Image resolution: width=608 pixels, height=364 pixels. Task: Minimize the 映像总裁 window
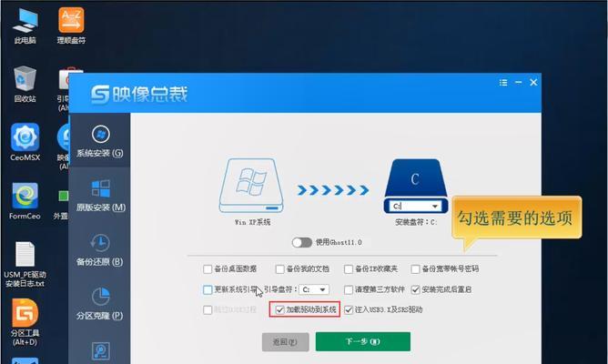[518, 82]
